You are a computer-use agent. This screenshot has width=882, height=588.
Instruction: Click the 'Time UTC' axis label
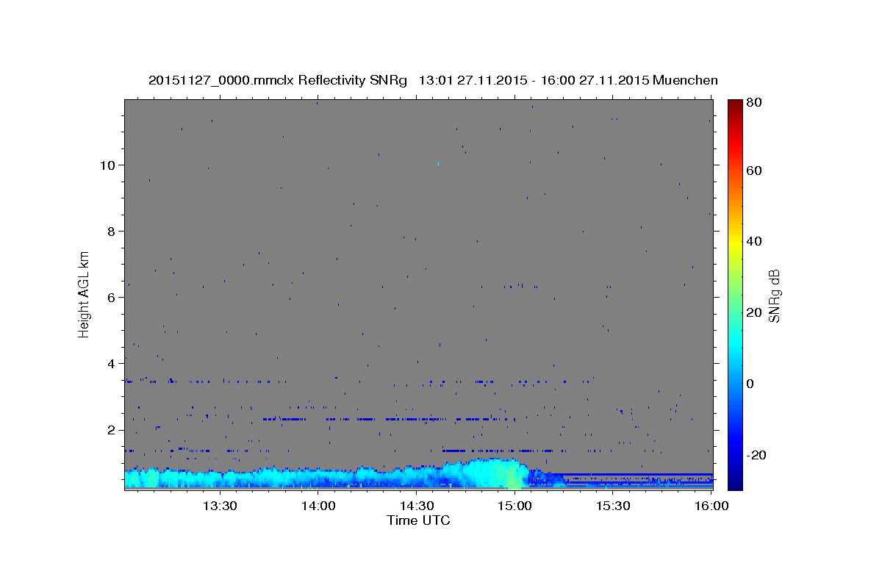(418, 520)
